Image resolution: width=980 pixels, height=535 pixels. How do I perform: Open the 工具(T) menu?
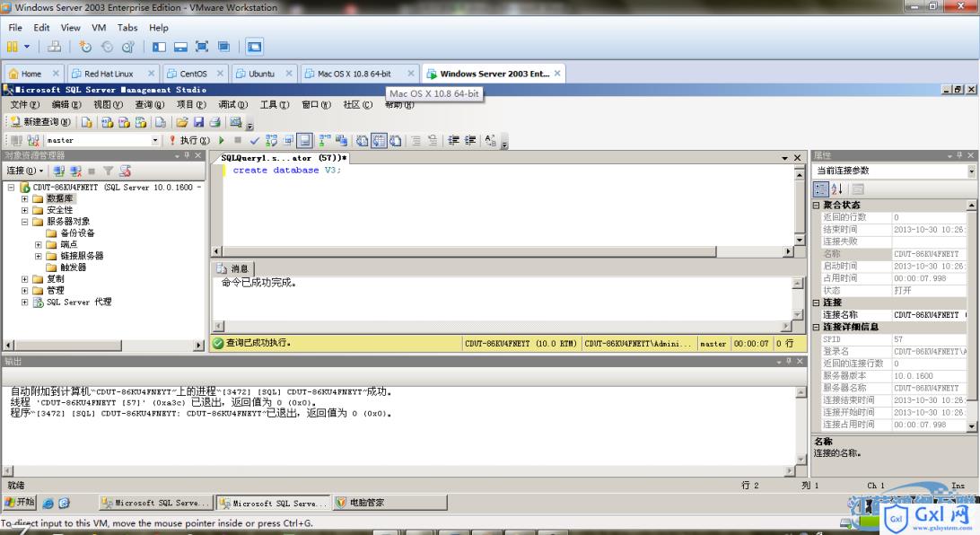275,105
